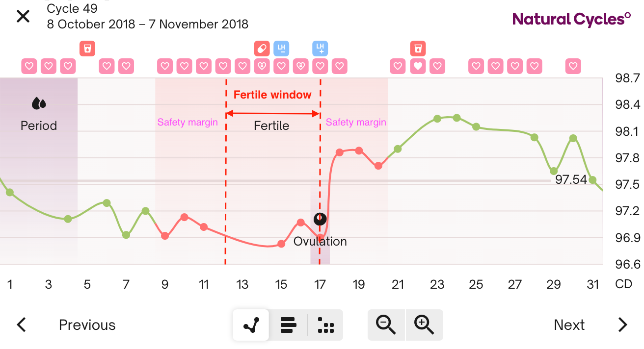Click the temperature value 97.54 on the curve
The image size is (644, 349).
[x=572, y=179]
